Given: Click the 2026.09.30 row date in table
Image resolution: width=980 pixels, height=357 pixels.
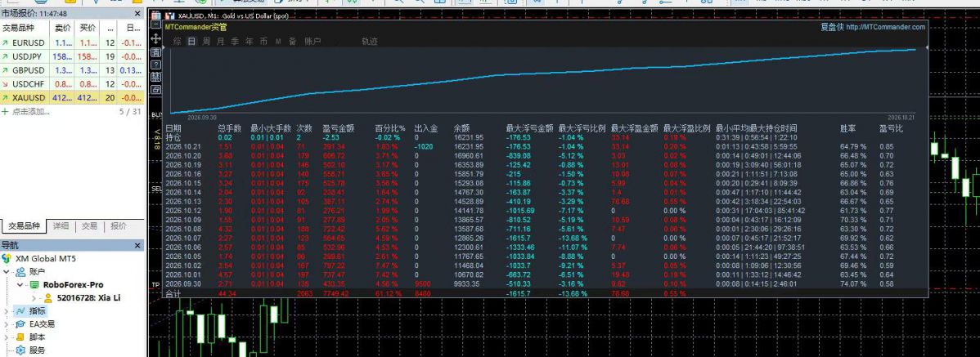Looking at the screenshot, I should pos(182,283).
